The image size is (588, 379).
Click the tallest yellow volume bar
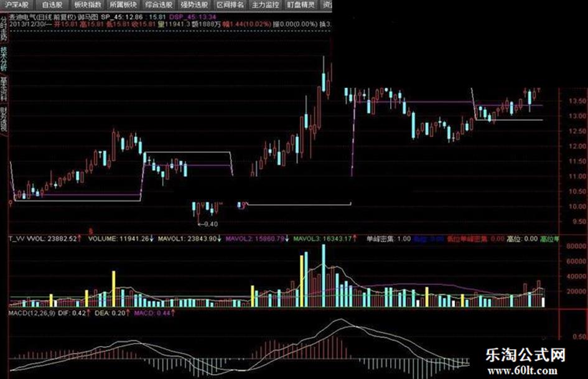(302, 281)
